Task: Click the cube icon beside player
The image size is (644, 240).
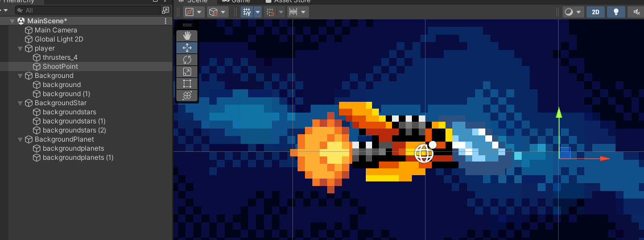Action: pyautogui.click(x=28, y=48)
